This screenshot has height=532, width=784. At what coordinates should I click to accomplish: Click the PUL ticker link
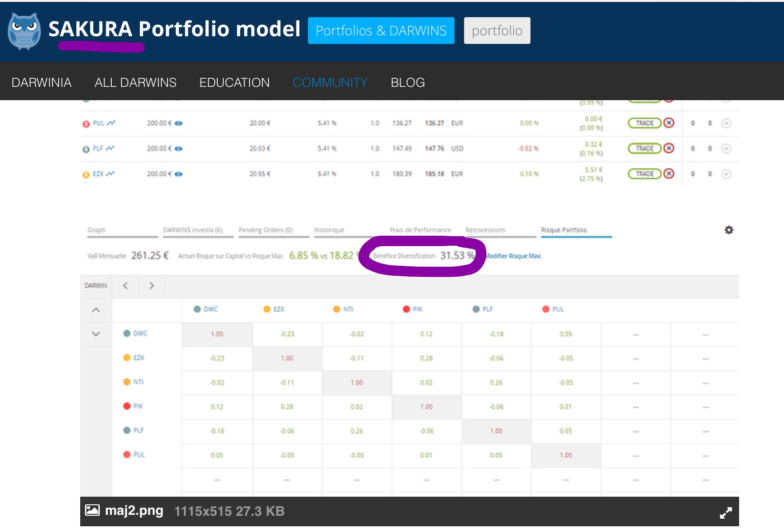point(98,123)
